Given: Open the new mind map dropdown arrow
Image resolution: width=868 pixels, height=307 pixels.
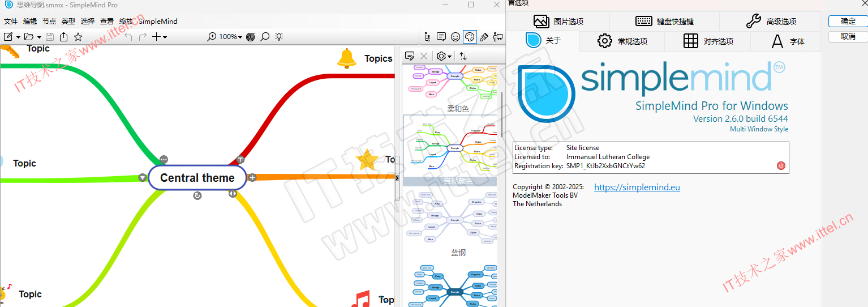Looking at the screenshot, I should point(18,37).
